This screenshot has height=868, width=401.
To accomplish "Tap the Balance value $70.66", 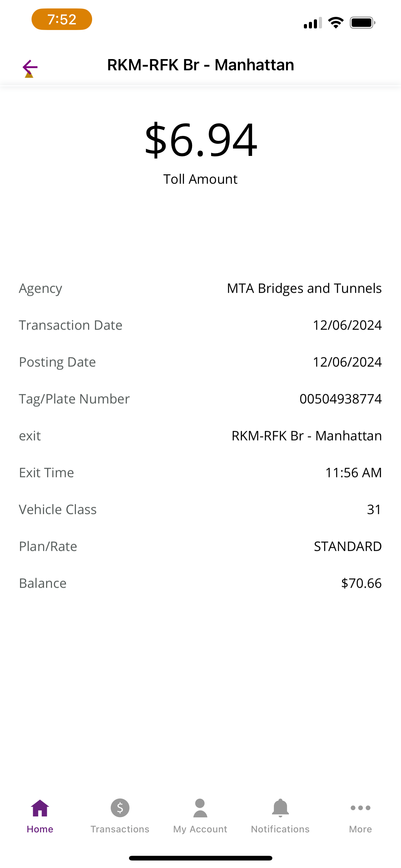I will tap(361, 583).
